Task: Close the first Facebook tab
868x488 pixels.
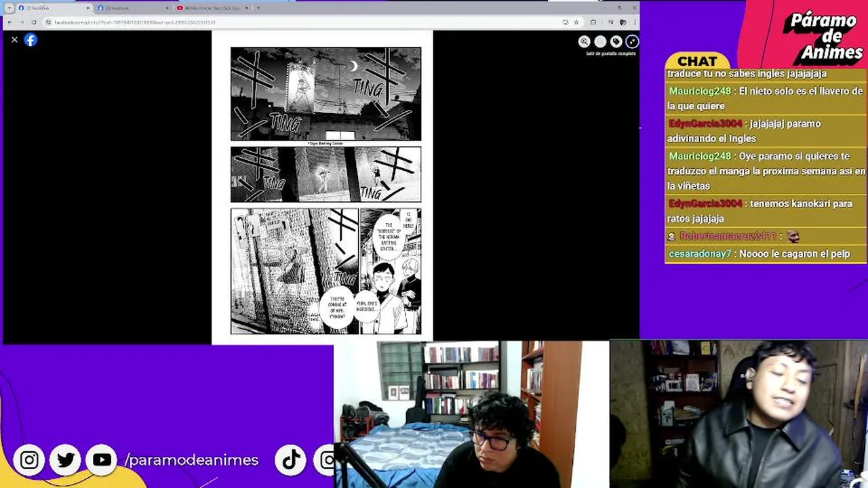Action: coord(87,8)
